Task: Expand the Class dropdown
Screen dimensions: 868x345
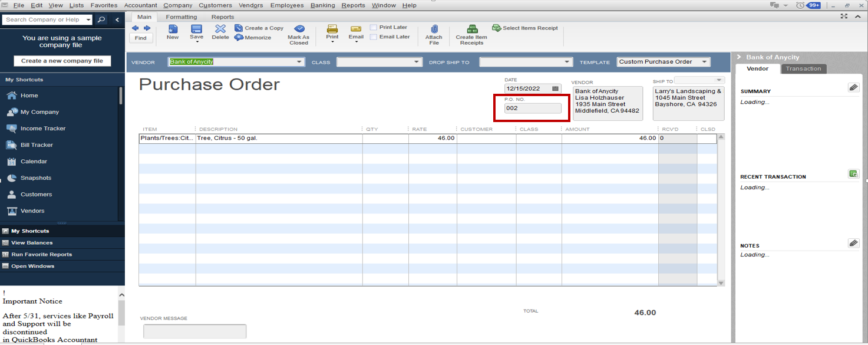Action: pos(417,61)
